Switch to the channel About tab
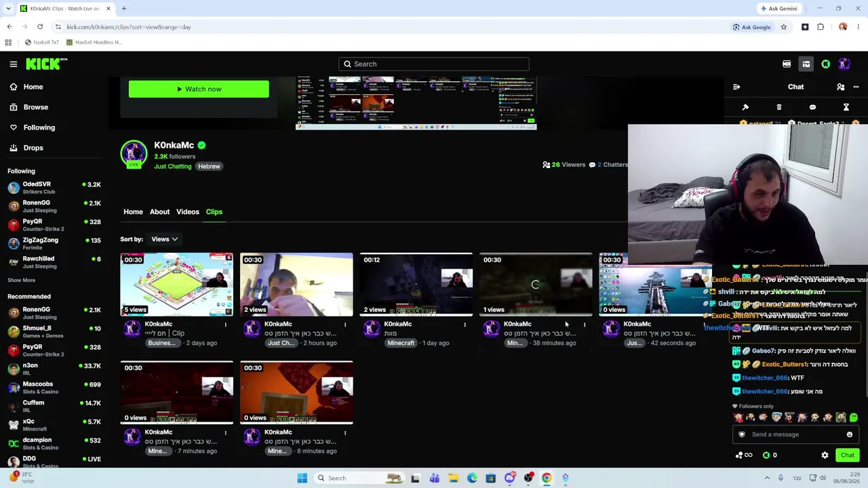 click(x=160, y=212)
